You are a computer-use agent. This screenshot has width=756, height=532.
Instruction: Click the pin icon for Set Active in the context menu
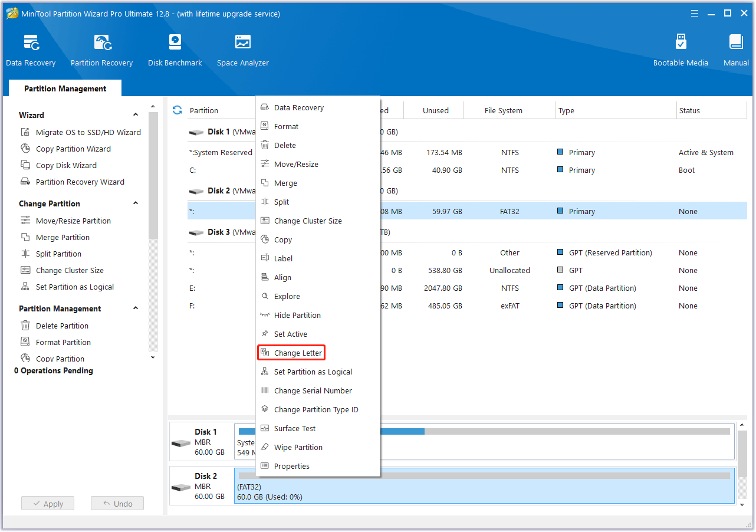coord(265,334)
